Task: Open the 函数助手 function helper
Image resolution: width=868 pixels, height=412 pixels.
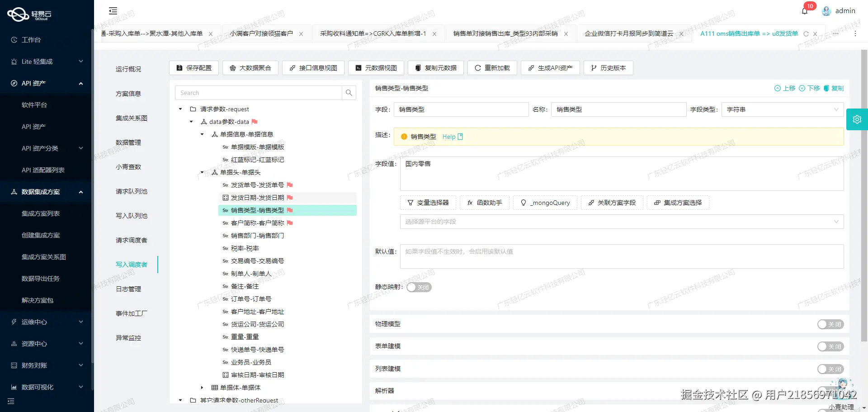Action: tap(484, 203)
